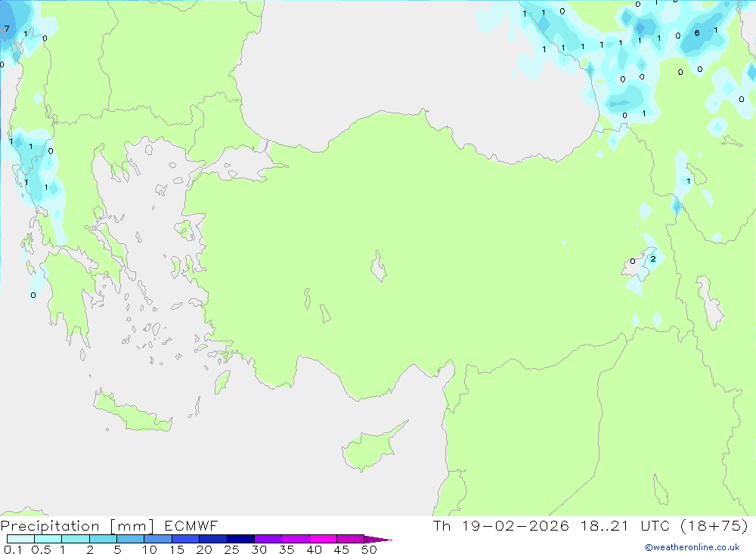Click the '0.1' legend scale label

[x=13, y=549]
